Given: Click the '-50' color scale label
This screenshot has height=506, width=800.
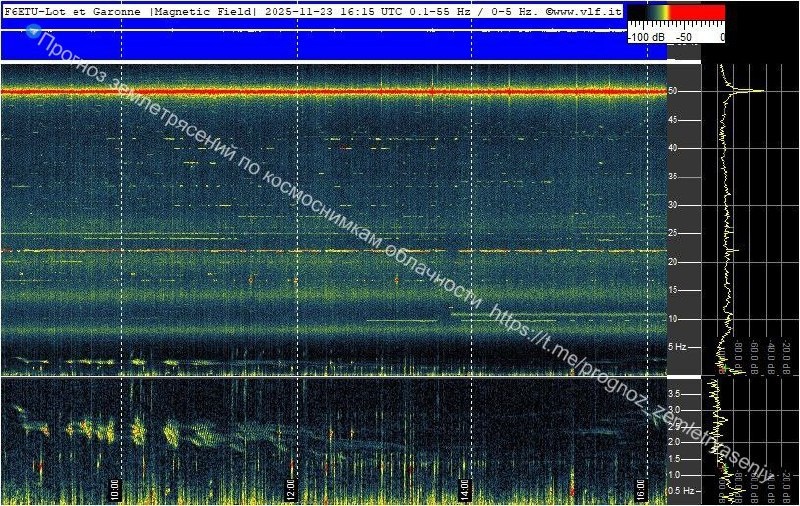Looking at the screenshot, I should click(x=684, y=37).
